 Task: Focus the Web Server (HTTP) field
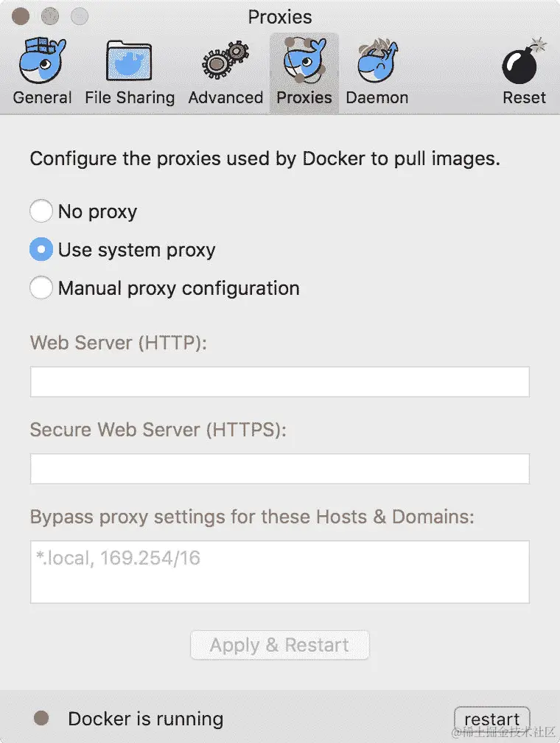(279, 382)
